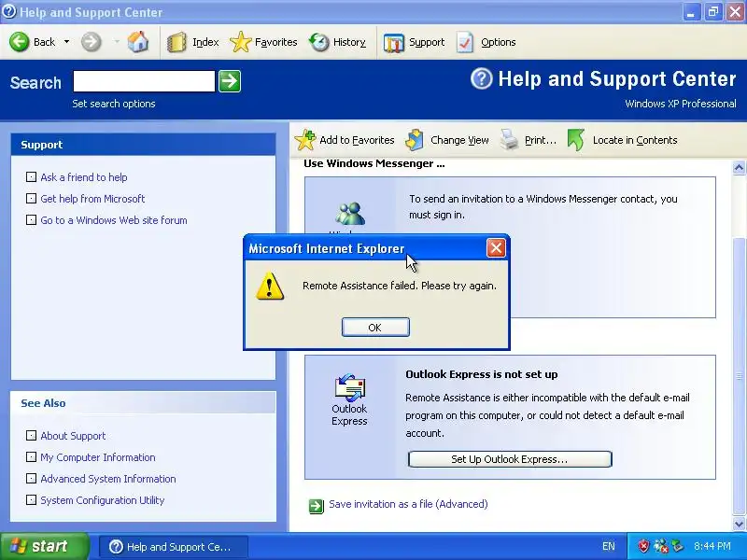This screenshot has height=560, width=747.
Task: Click the content pane scrollbar thumb
Action: (x=739, y=376)
